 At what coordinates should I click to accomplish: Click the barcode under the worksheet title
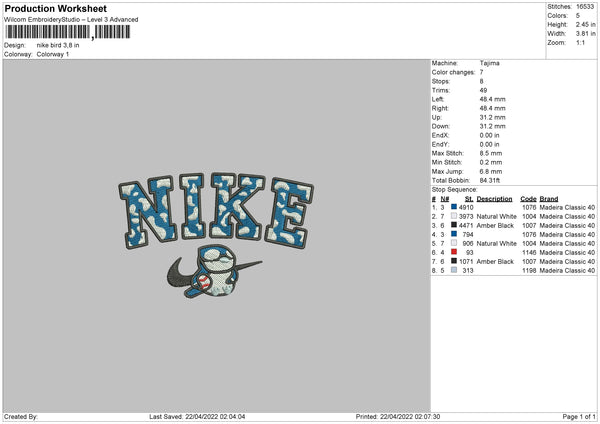click(68, 32)
